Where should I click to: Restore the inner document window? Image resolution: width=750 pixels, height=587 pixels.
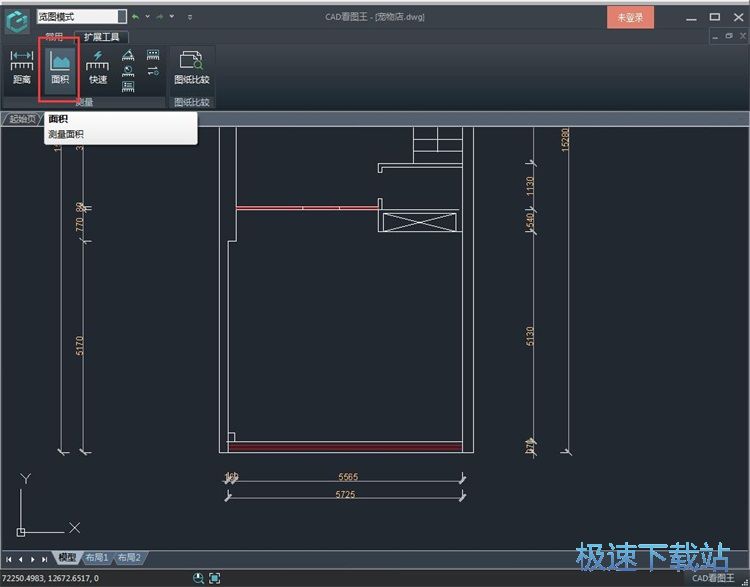[729, 36]
